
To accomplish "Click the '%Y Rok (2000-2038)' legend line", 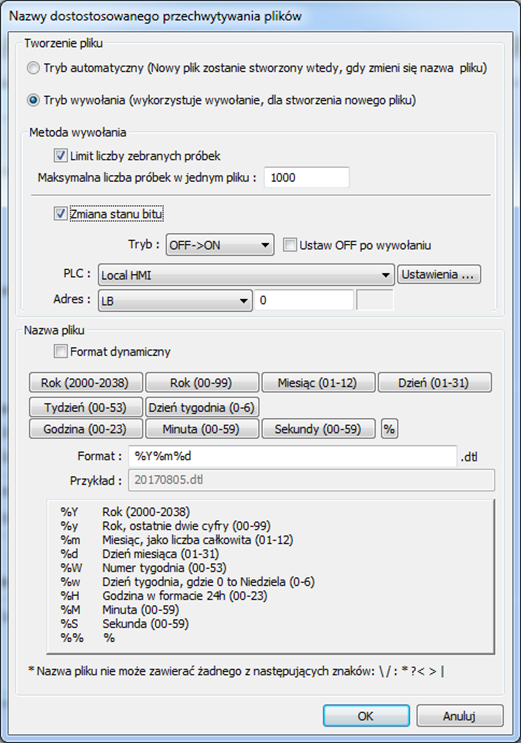I will coord(125,512).
